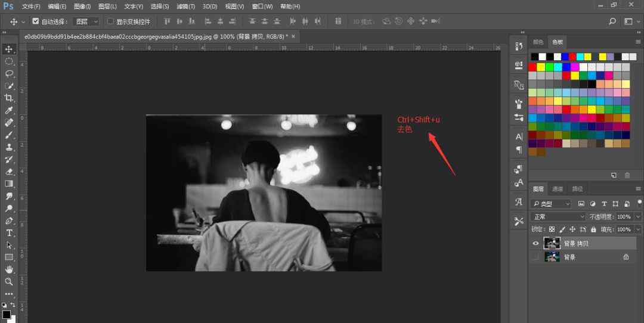Hide the 背景 拷贝 layer with eye icon
644x323 pixels.
point(535,243)
